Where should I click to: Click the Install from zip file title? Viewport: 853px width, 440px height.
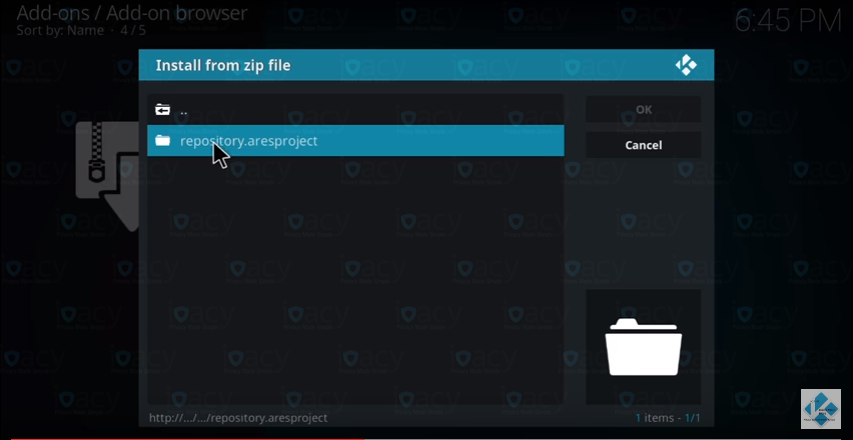click(223, 65)
